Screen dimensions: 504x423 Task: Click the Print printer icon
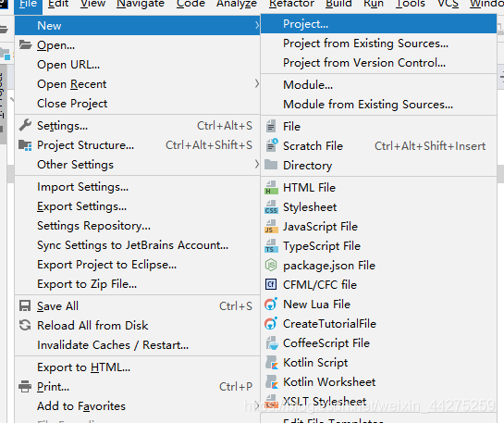25,386
